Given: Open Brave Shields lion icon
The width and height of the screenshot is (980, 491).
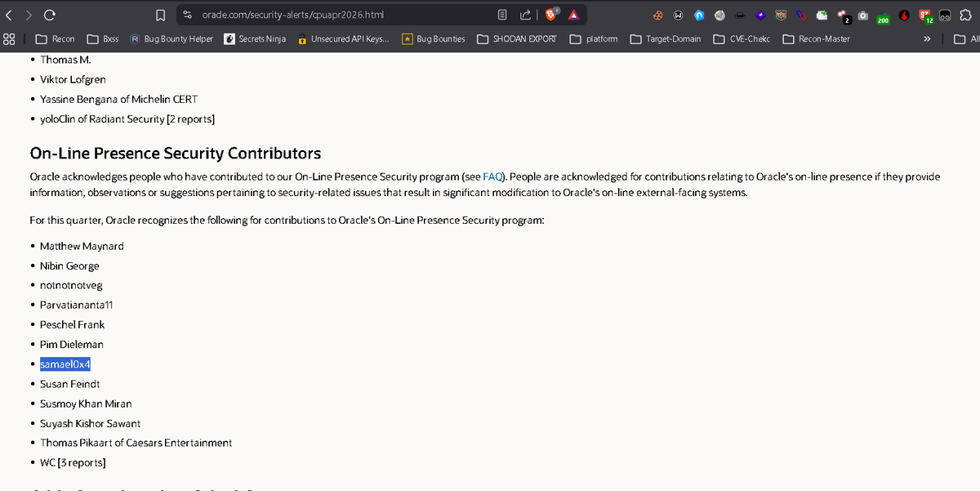Looking at the screenshot, I should pyautogui.click(x=551, y=14).
